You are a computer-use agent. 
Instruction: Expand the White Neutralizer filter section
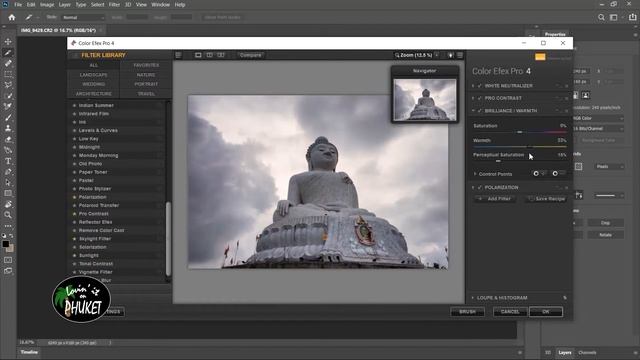click(473, 86)
